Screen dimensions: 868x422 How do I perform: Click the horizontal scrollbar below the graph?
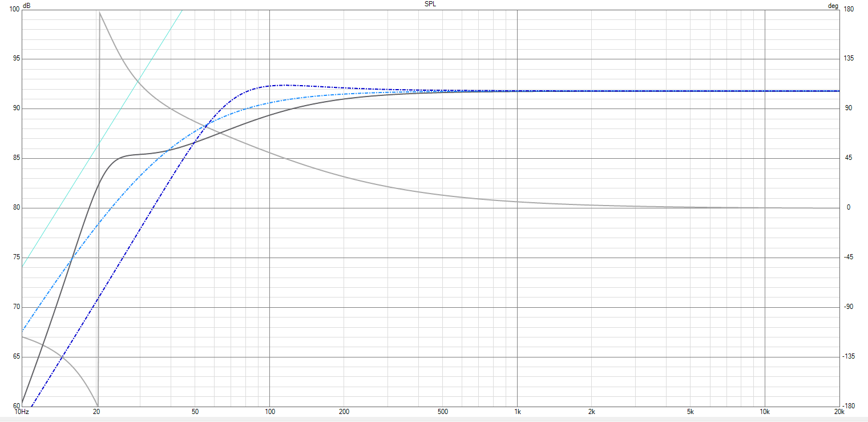point(434,419)
